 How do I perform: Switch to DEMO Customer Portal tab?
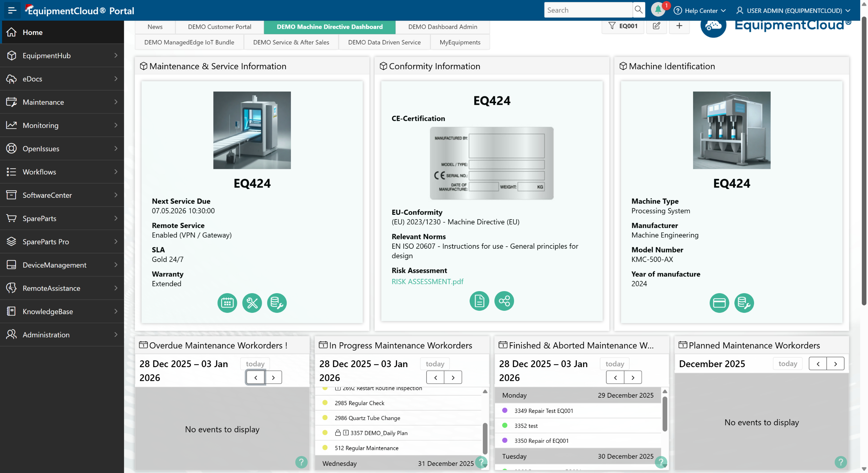(219, 27)
